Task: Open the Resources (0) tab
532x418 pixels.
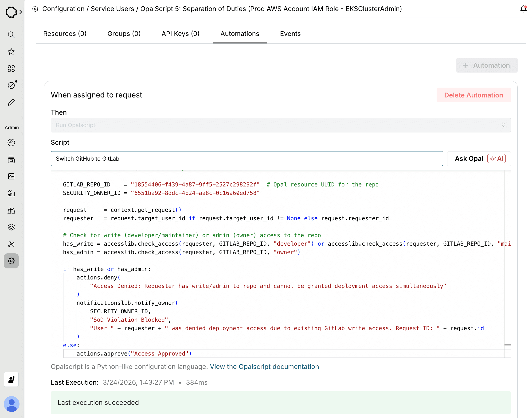Action: [65, 34]
